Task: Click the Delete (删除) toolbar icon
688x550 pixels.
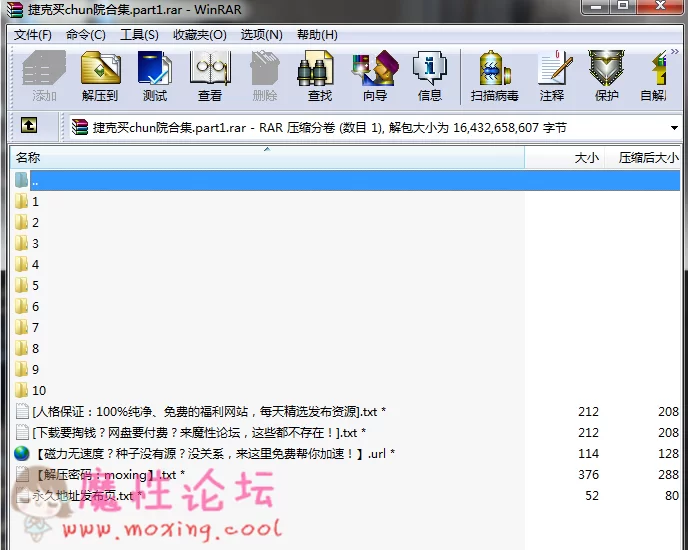Action: pyautogui.click(x=265, y=75)
